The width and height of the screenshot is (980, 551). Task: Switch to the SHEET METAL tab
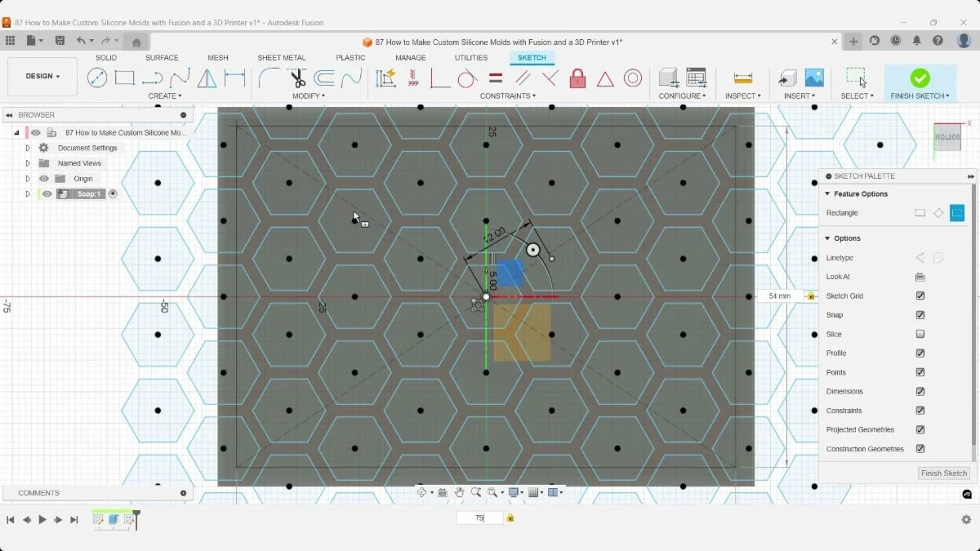point(282,58)
